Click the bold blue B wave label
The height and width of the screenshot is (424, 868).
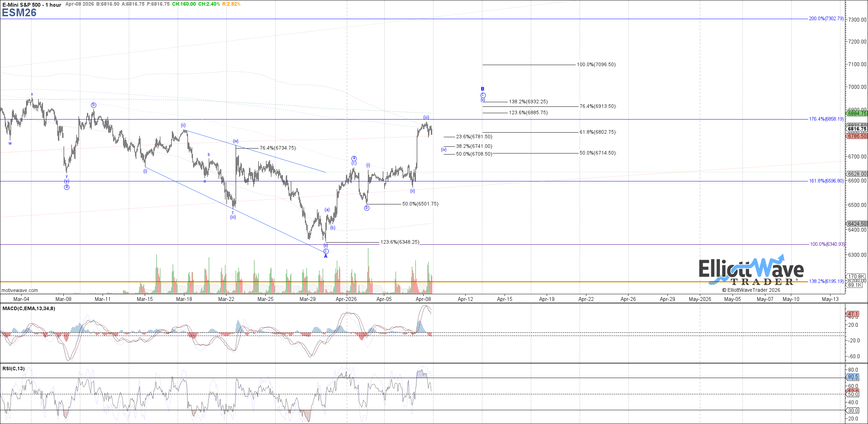click(482, 89)
